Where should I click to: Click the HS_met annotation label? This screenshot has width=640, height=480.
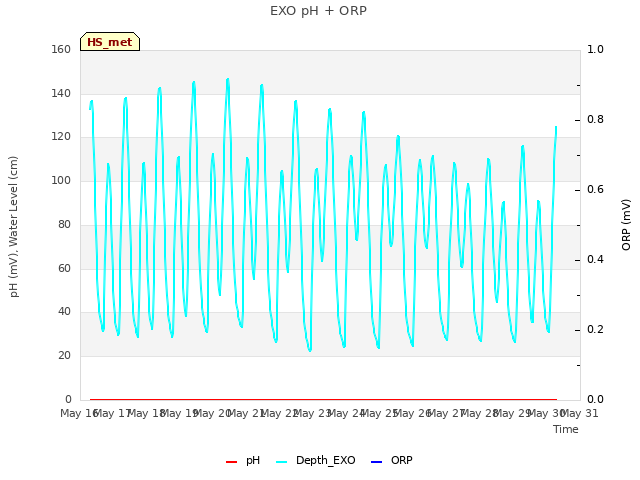(x=110, y=42)
